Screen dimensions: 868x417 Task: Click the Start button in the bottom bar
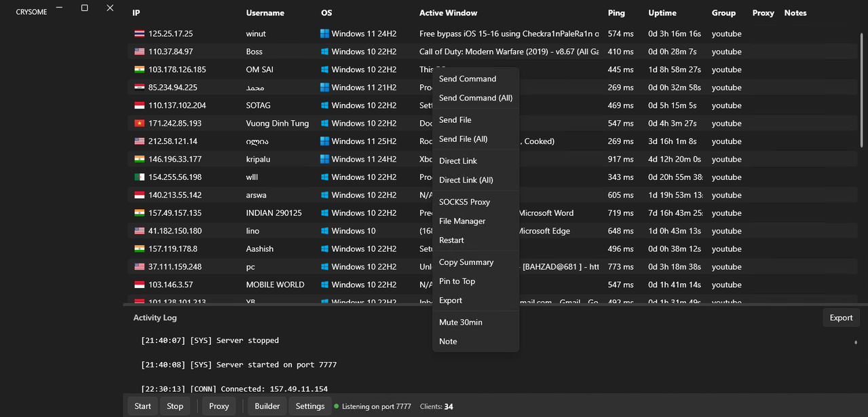tap(143, 406)
